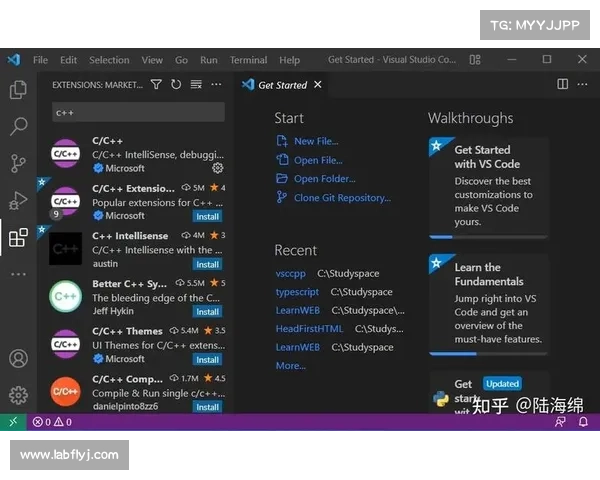This screenshot has width=600, height=480.
Task: Open the Better C++ Syntax extension icon
Action: (65, 296)
